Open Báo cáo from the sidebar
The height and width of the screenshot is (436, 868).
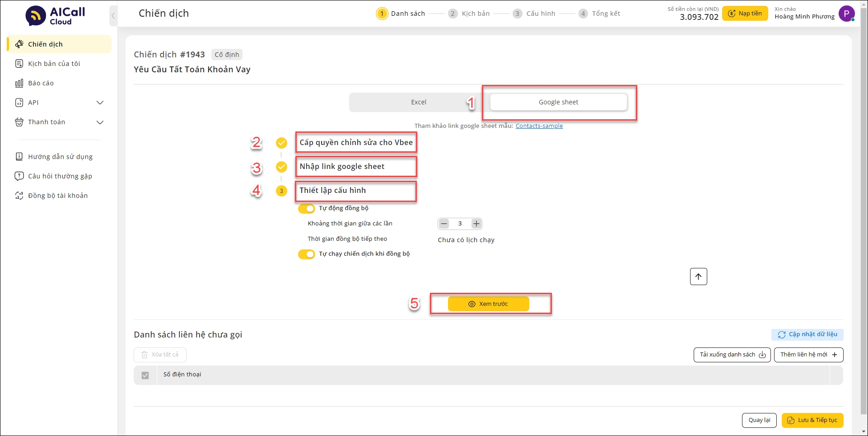click(41, 83)
